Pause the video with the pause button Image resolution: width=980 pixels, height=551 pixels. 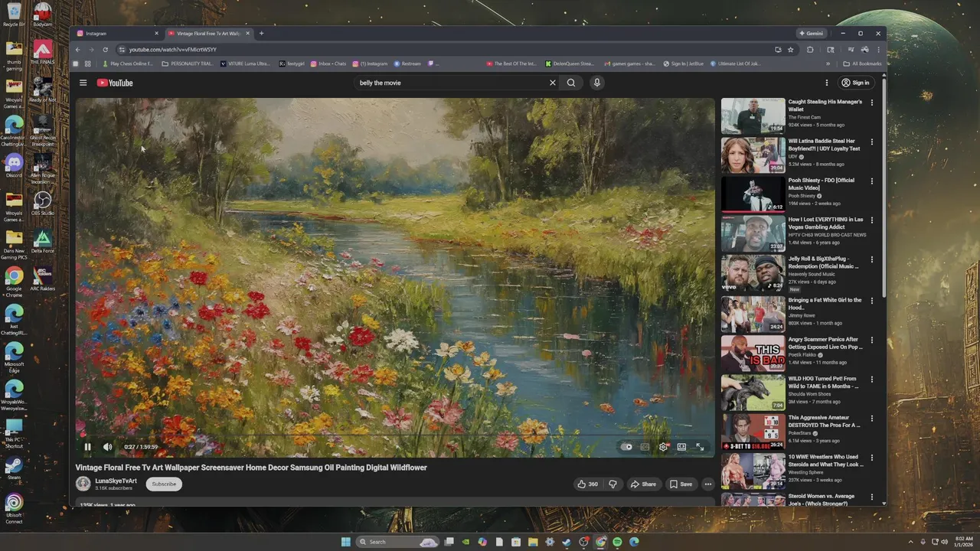pyautogui.click(x=87, y=447)
